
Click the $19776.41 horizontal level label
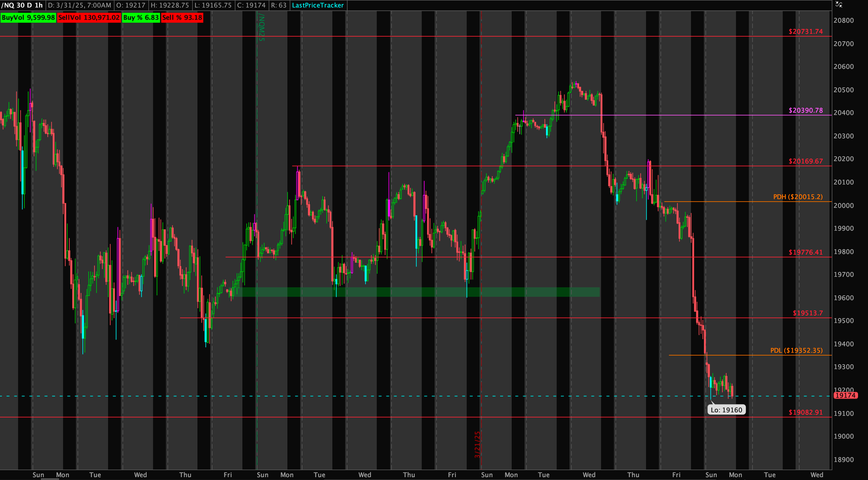point(805,253)
